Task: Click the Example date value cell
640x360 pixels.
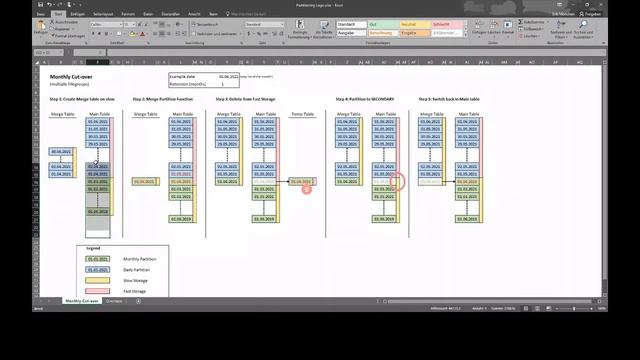Action: point(228,76)
